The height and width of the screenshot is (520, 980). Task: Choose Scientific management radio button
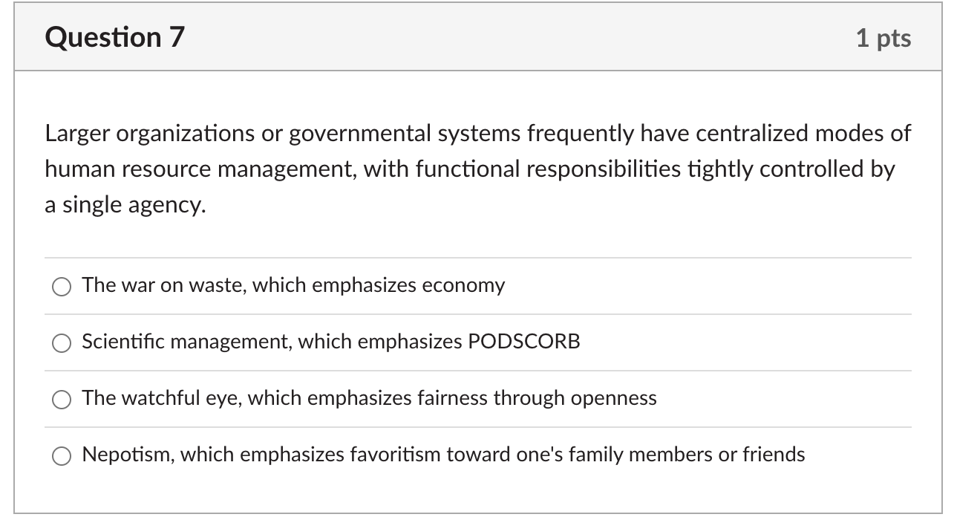tap(62, 343)
